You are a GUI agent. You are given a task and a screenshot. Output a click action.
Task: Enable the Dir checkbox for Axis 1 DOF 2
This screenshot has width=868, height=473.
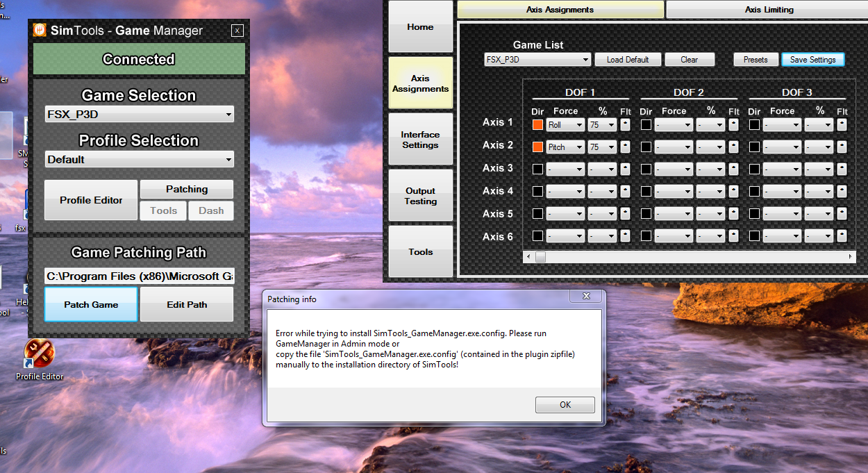pyautogui.click(x=646, y=124)
